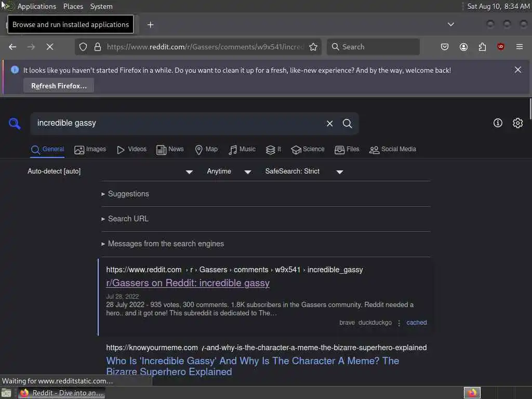Viewport: 532px width, 399px height.
Task: Switch to Music category
Action: tap(242, 149)
